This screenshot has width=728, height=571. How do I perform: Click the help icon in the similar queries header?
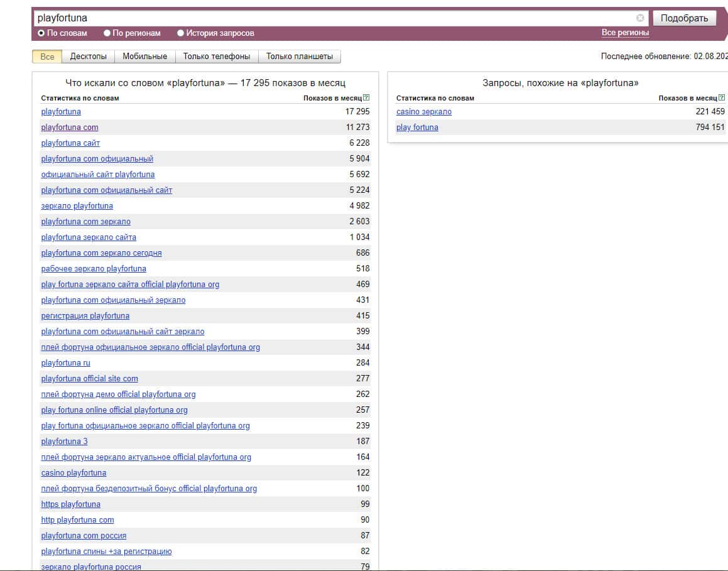point(722,98)
